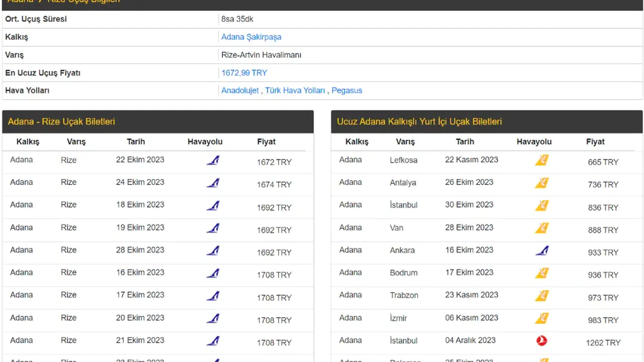The width and height of the screenshot is (644, 362).
Task: Click Anadolujet logo on 24 Ekim 2023 row
Action: click(x=213, y=183)
